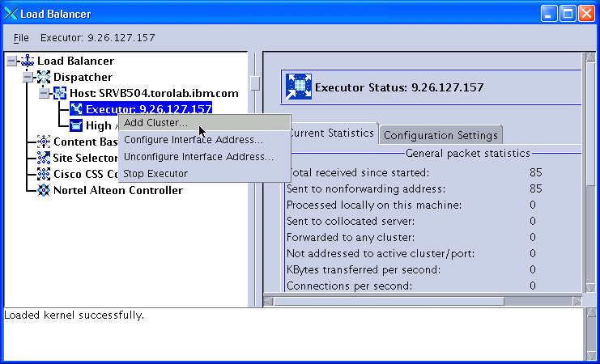This screenshot has width=600, height=364.
Task: Click message log scroll up arrow
Action: pos(589,314)
